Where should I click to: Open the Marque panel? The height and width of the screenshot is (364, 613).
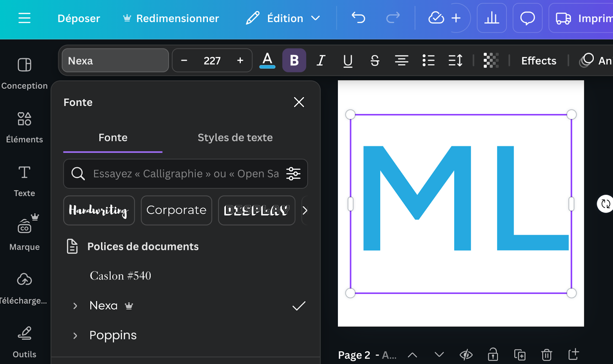tap(24, 234)
